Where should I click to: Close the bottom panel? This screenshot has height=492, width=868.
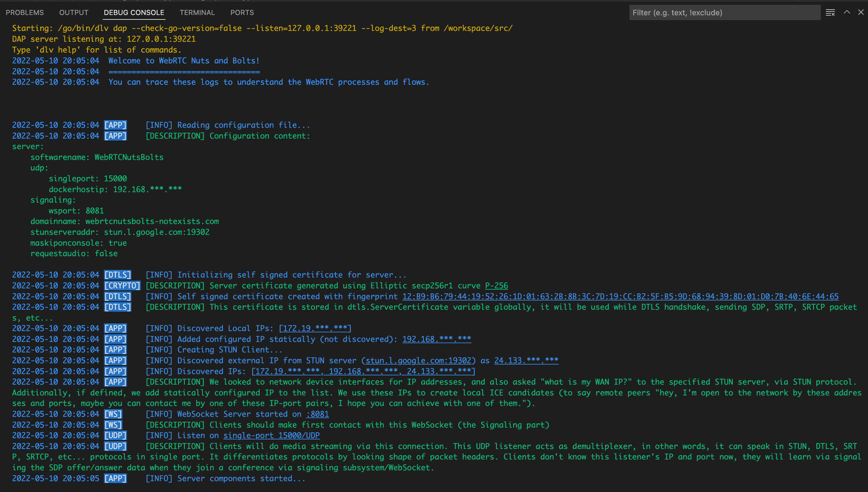click(861, 12)
